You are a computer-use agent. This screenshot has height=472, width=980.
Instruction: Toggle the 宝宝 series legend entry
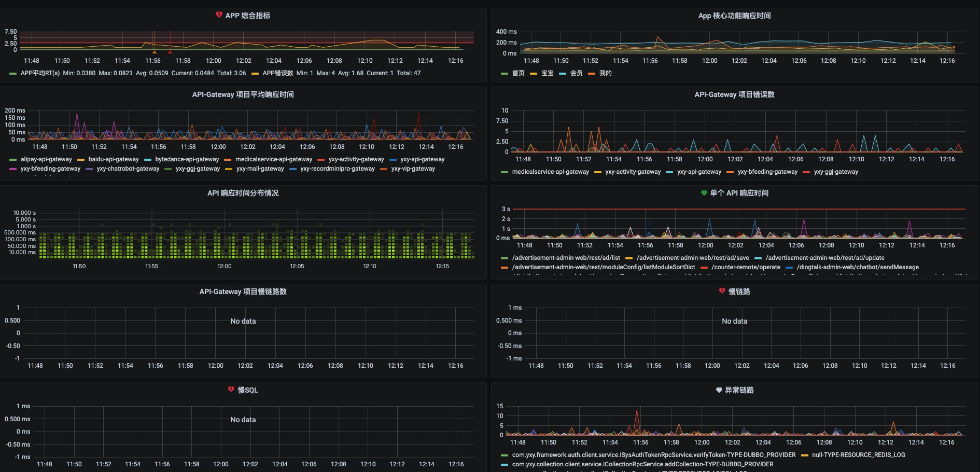[x=547, y=73]
